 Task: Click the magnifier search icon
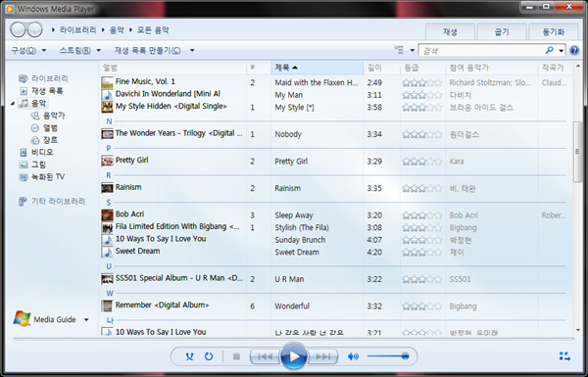click(x=550, y=50)
